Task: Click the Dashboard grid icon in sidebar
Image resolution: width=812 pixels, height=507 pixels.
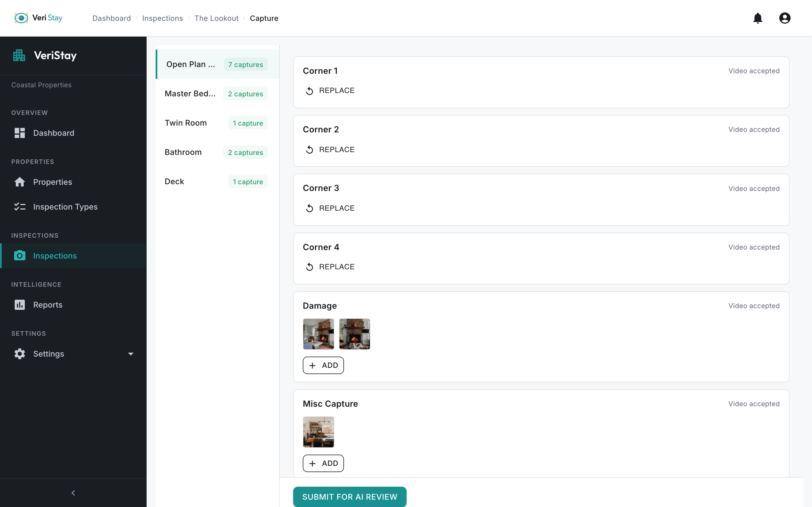Action: point(19,133)
